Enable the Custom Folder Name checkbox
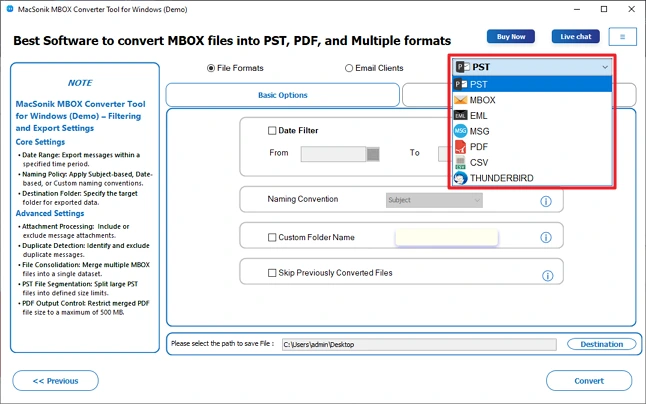The height and width of the screenshot is (404, 646). tap(272, 237)
